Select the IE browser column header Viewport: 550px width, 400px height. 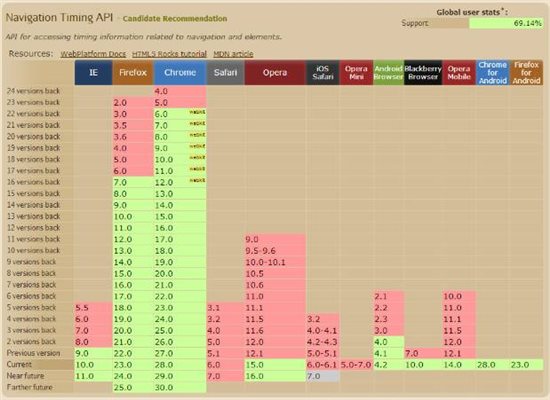(93, 73)
